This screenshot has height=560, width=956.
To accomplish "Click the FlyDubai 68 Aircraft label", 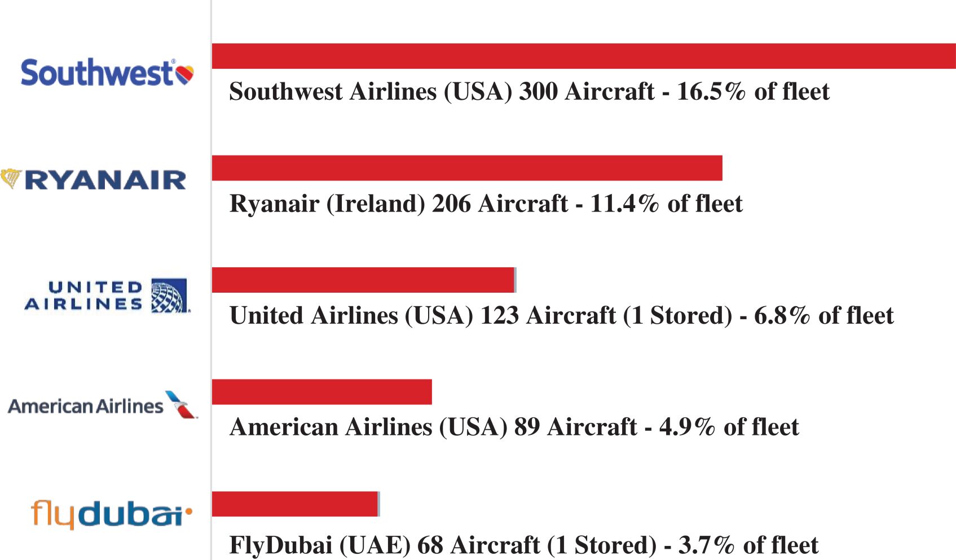I will pyautogui.click(x=523, y=545).
